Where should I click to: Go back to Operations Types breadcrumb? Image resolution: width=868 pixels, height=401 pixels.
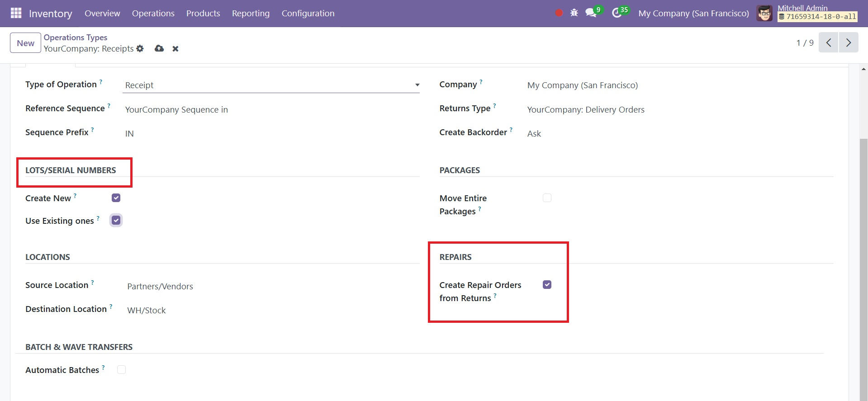pyautogui.click(x=76, y=37)
